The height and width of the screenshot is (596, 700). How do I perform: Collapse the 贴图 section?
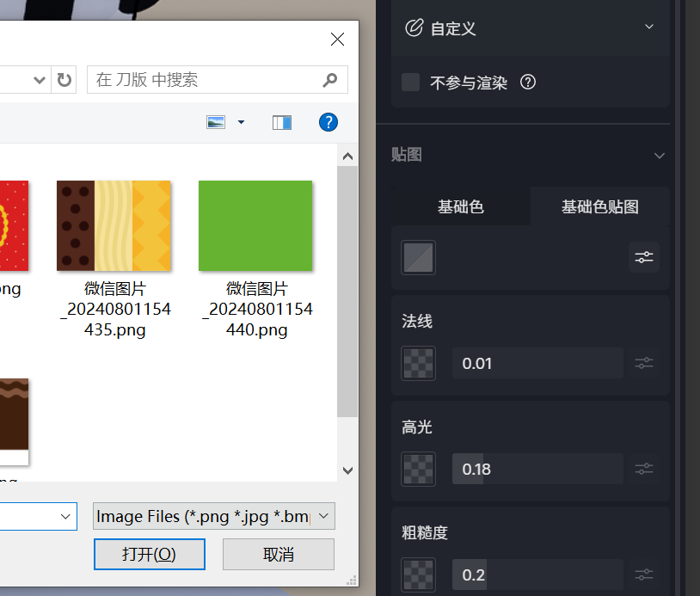point(660,156)
